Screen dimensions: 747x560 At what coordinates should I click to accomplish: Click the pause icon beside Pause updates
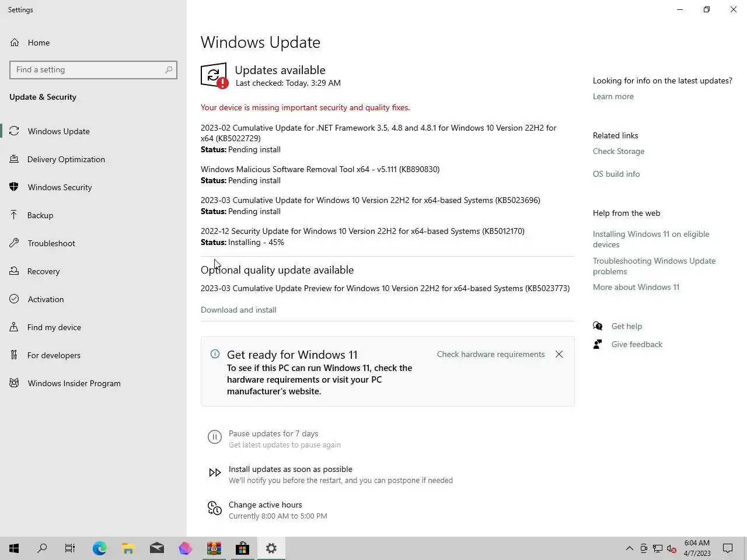click(215, 437)
